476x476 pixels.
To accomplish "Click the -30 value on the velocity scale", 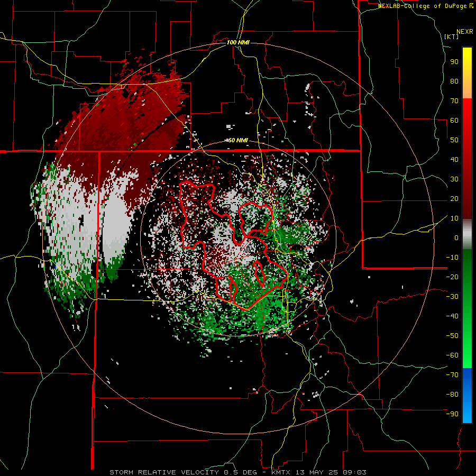I will click(x=452, y=297).
